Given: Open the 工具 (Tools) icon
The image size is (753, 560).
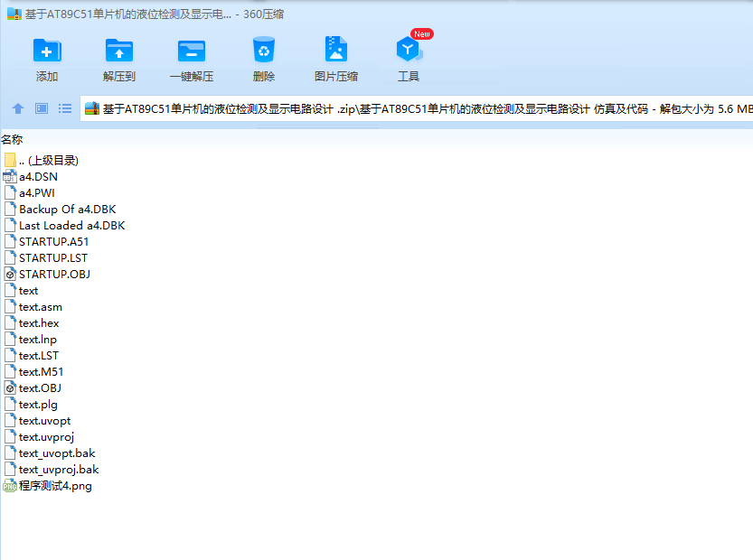Looking at the screenshot, I should (x=409, y=49).
